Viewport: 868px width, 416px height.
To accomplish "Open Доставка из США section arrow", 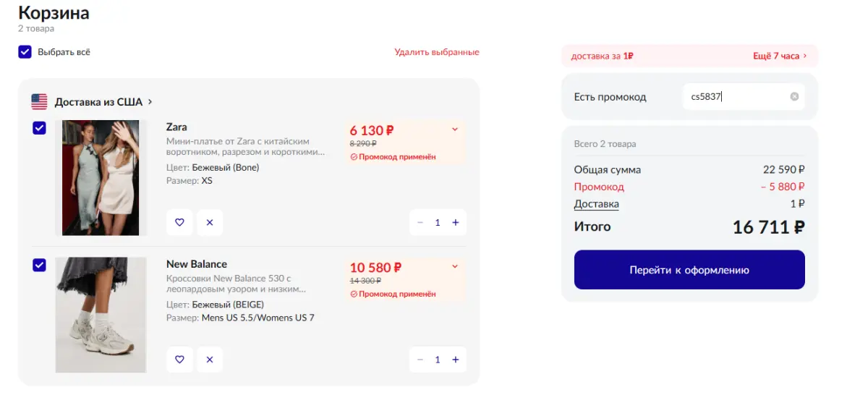I will point(150,102).
